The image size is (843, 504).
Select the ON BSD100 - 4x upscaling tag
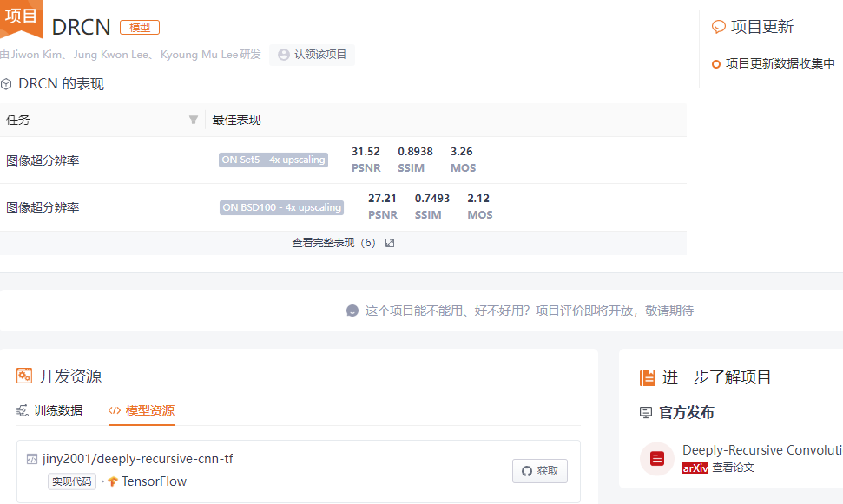(x=281, y=207)
